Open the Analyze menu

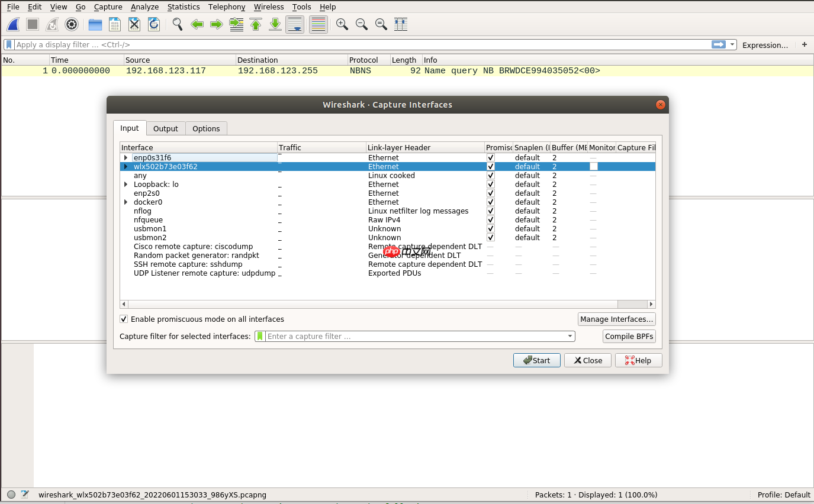[145, 7]
